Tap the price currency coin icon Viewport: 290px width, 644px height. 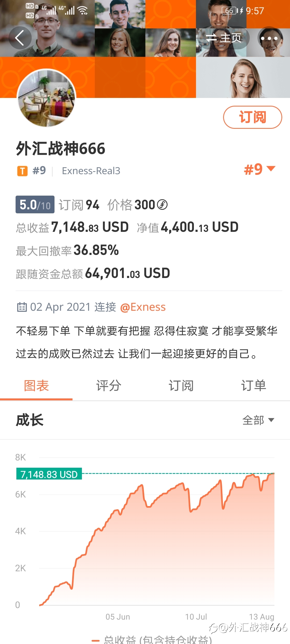pyautogui.click(x=162, y=205)
